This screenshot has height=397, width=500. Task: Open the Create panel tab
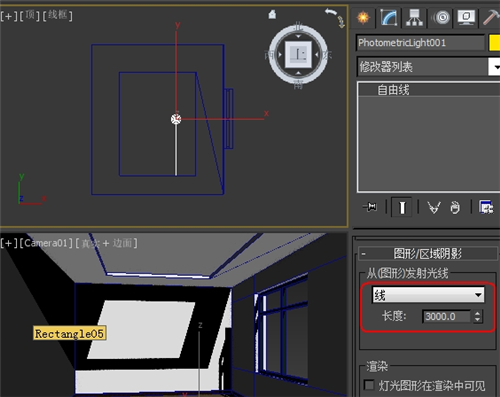pos(363,17)
